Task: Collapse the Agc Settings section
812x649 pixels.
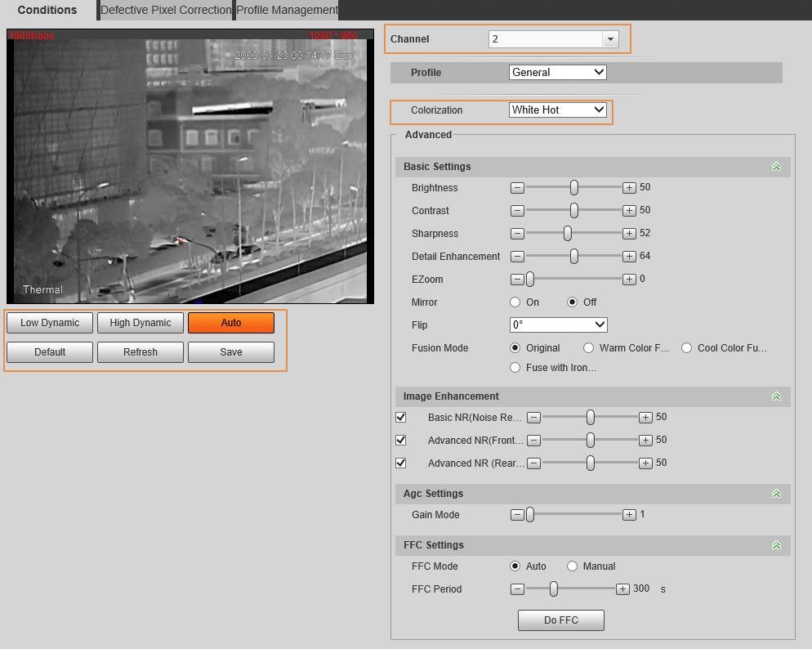Action: [x=776, y=494]
